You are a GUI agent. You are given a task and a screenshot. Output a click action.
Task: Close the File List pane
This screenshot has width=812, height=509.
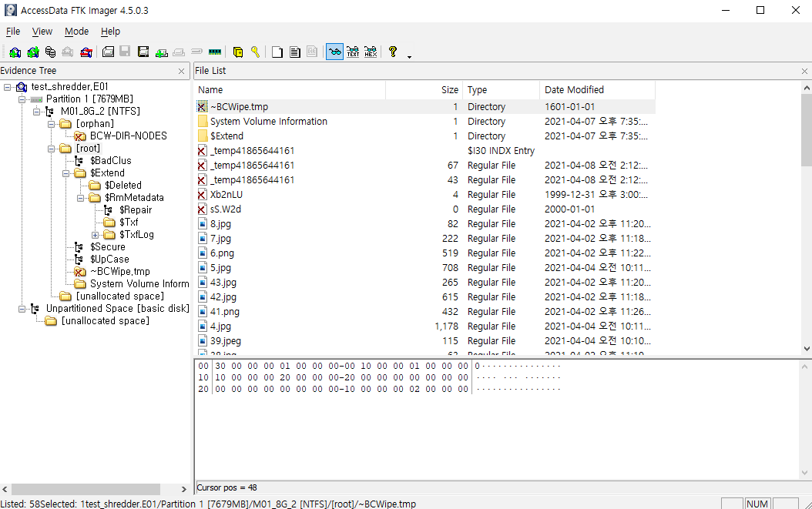coord(804,72)
